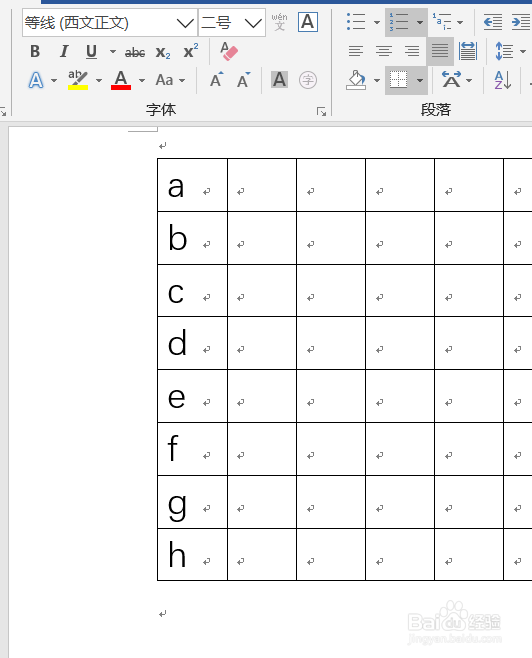Click the Increase Indent icon
This screenshot has height=658, width=532.
point(521,22)
